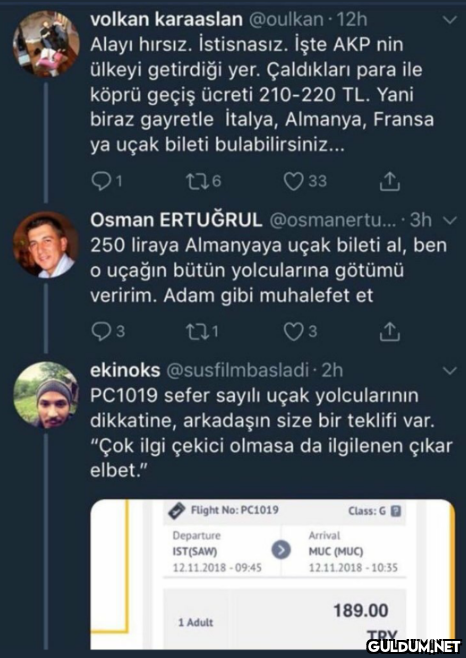The width and height of the screenshot is (466, 658).
Task: Open options chevron on volkan karaaslan's tweet
Action: [x=450, y=20]
